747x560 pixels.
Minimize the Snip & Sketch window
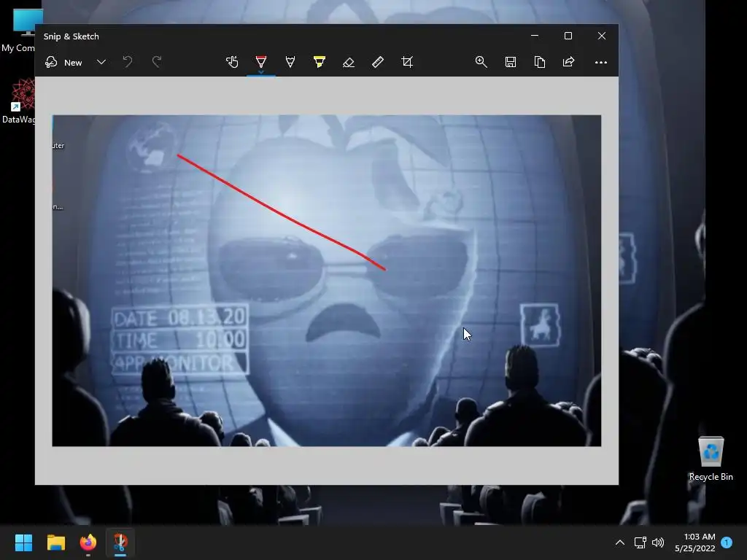pos(535,36)
